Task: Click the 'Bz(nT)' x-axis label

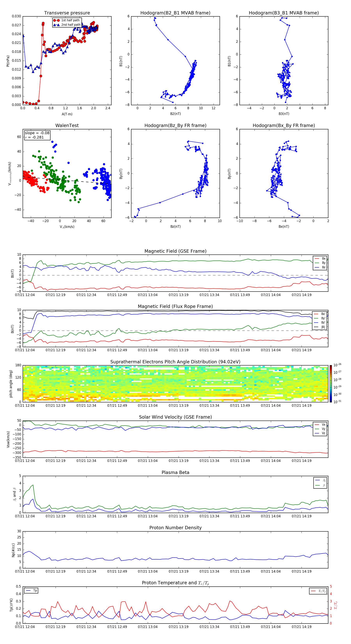Action: click(x=175, y=227)
